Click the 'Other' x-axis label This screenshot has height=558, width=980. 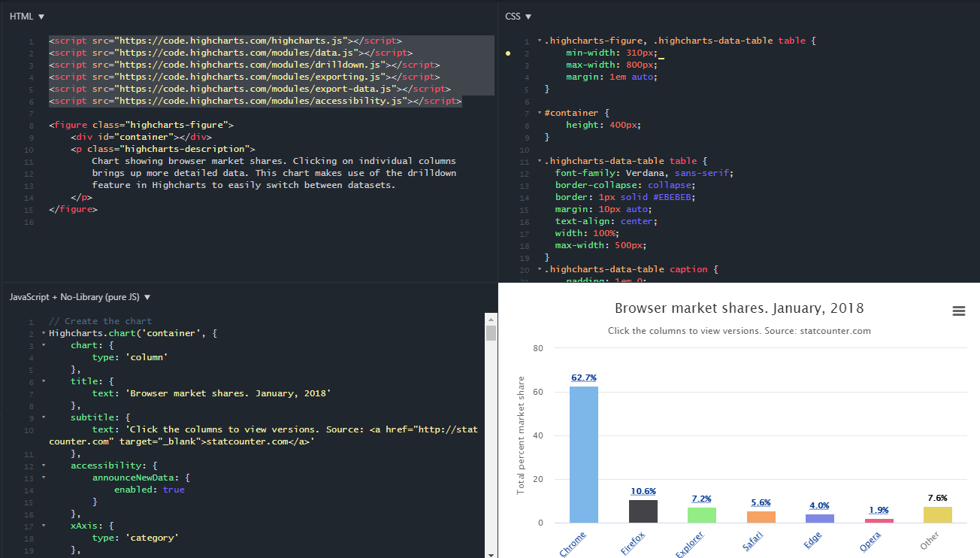click(930, 541)
